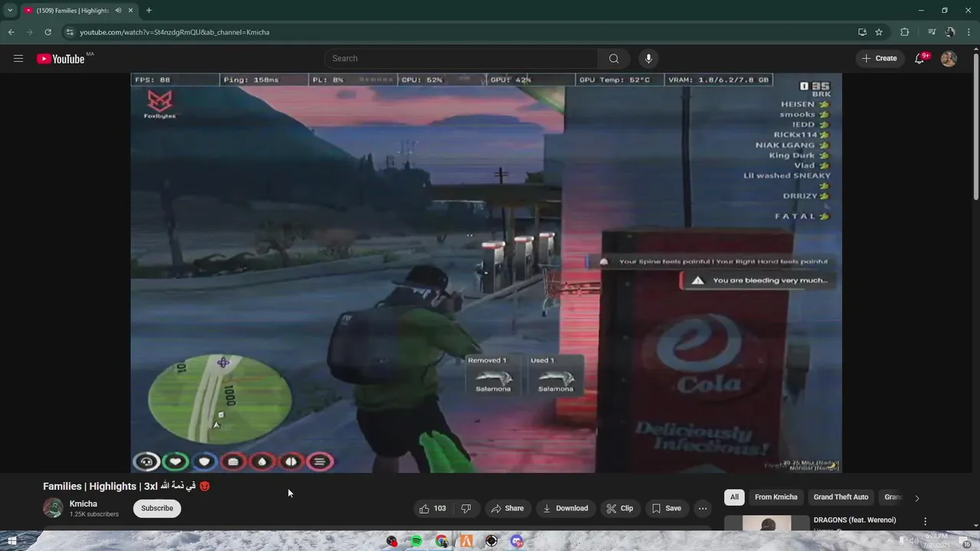This screenshot has width=980, height=551.
Task: Open the browser extensions puzzle icon
Action: [904, 32]
